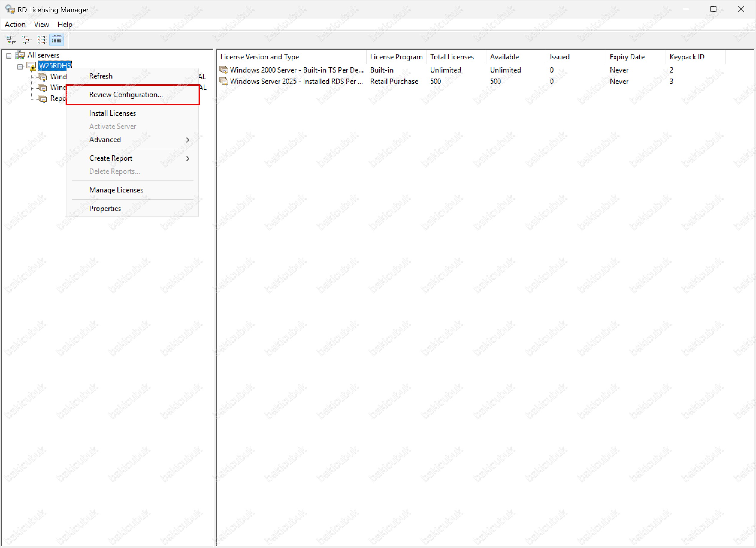The width and height of the screenshot is (756, 548).
Task: Click the Large Icons view toolbar button
Action: (x=11, y=40)
